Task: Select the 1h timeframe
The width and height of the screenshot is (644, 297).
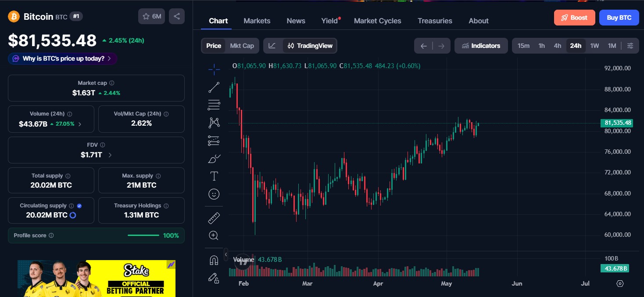Action: (x=542, y=46)
